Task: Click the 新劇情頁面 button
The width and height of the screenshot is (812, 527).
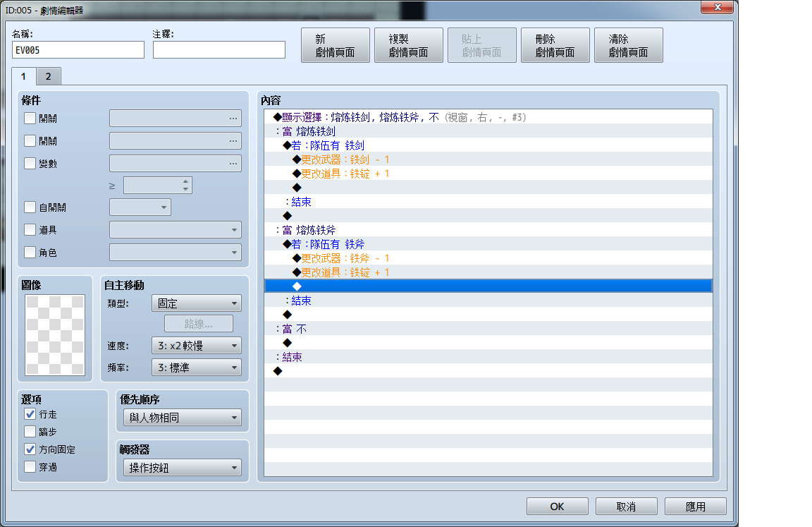Action: point(336,45)
